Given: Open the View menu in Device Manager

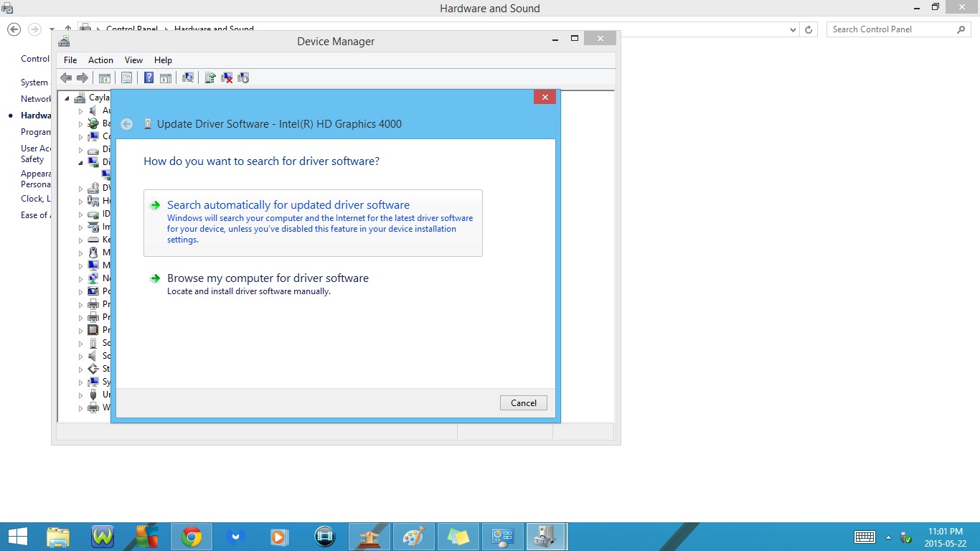Looking at the screenshot, I should 133,60.
